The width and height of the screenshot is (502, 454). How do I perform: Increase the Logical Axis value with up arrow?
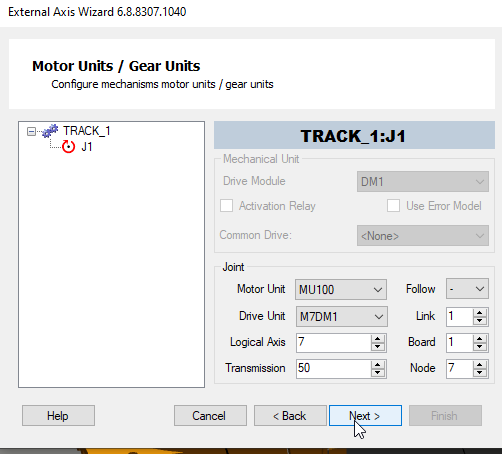click(x=377, y=339)
